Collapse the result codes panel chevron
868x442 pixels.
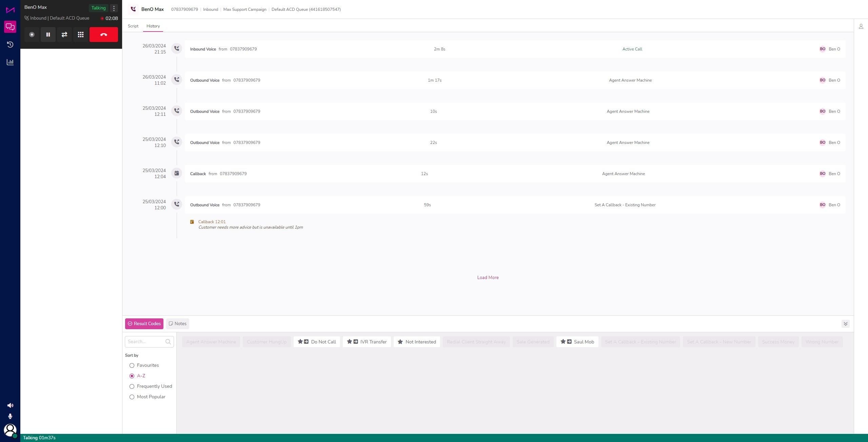(x=845, y=324)
